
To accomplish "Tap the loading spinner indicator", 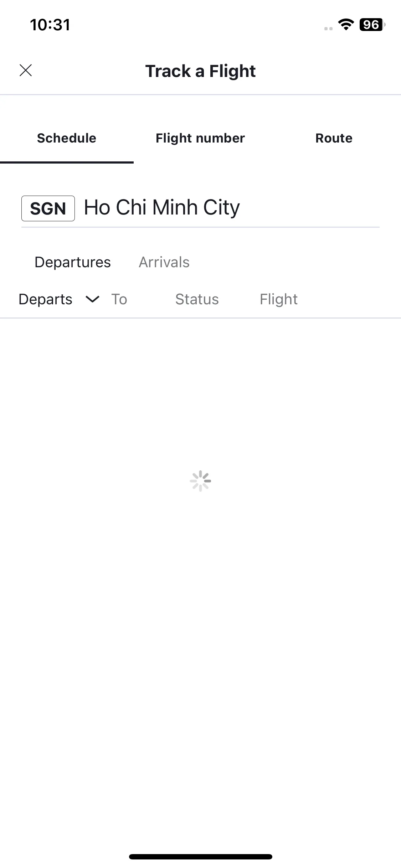I will click(x=200, y=481).
